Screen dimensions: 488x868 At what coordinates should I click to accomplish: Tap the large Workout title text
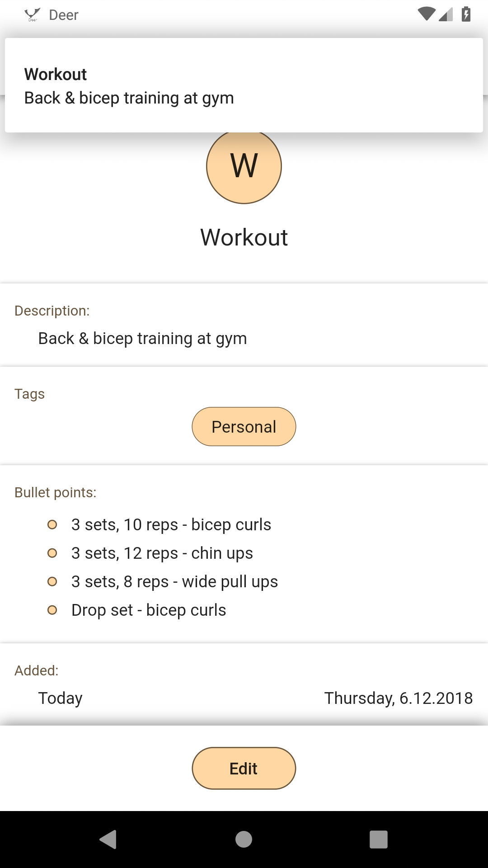pyautogui.click(x=244, y=237)
